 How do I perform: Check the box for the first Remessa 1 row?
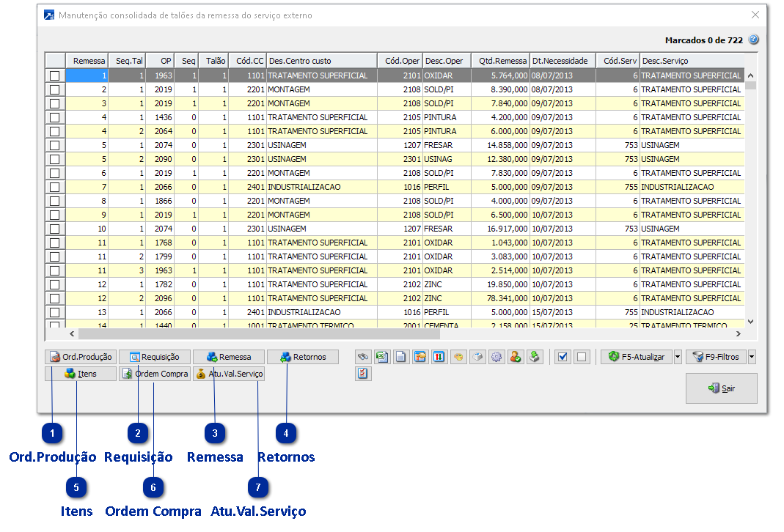point(54,75)
